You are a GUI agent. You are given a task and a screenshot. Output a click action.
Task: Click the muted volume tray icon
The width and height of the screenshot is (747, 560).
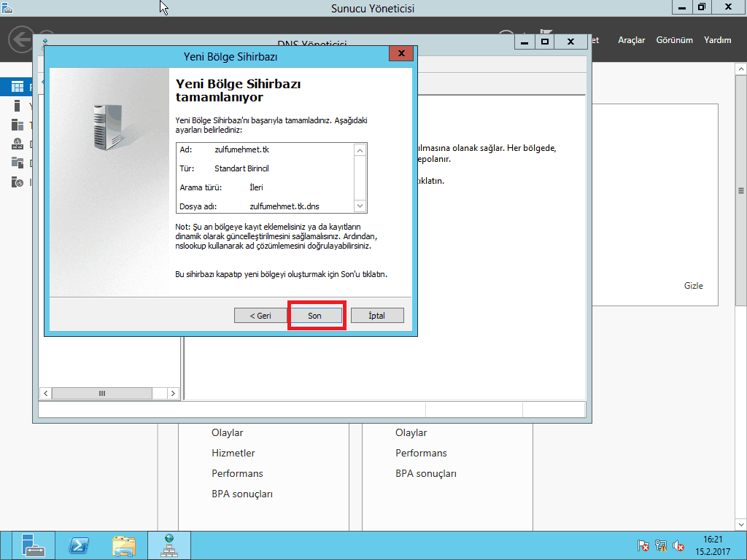pos(678,545)
